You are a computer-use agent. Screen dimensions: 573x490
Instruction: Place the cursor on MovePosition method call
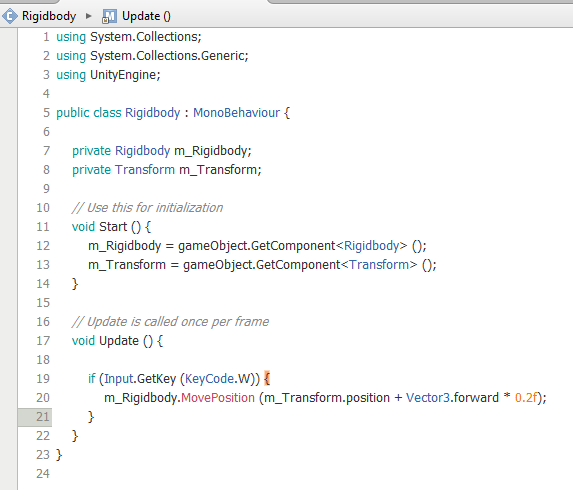tap(218, 398)
